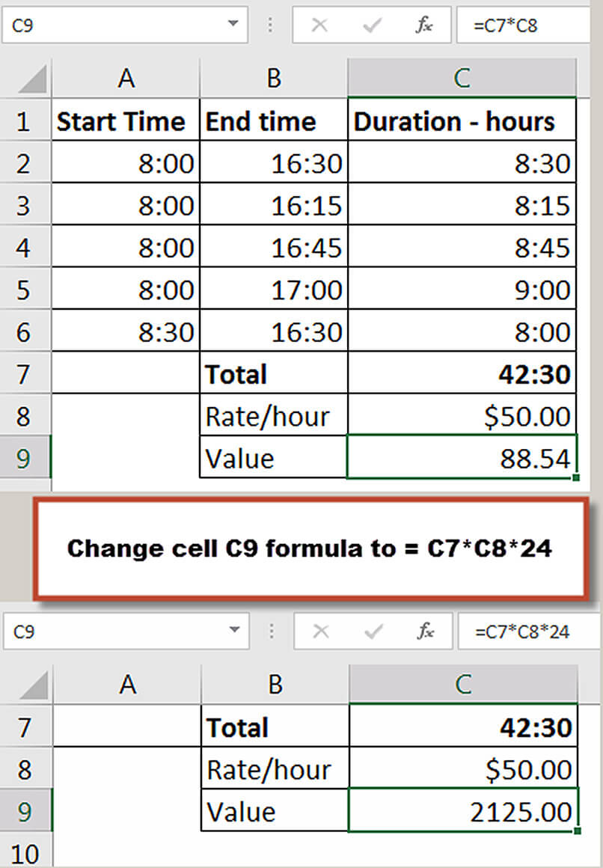Select the cell showing 8:45

pyautogui.click(x=462, y=247)
